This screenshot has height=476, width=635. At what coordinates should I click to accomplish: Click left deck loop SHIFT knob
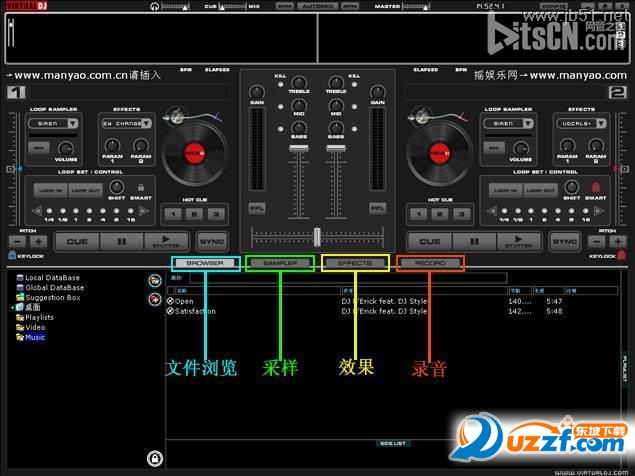coord(117,187)
